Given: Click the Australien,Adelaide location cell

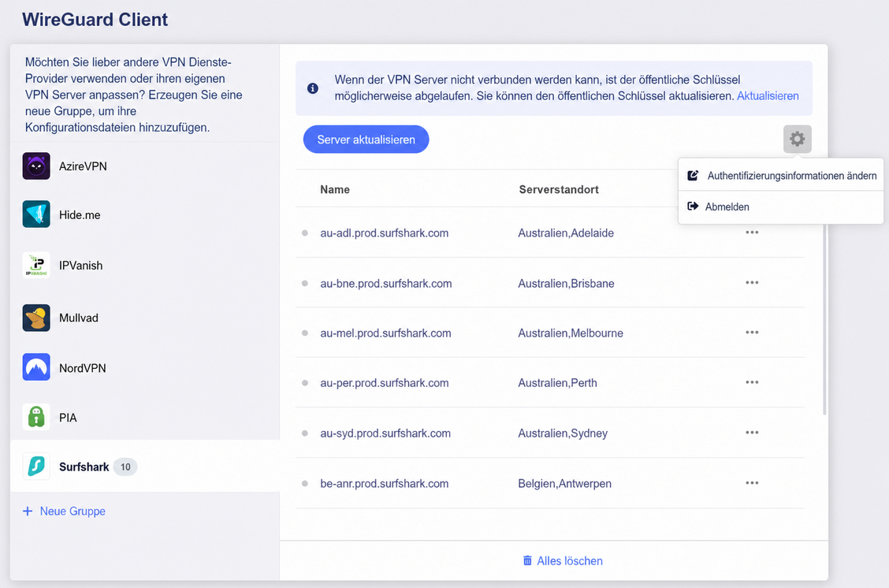Looking at the screenshot, I should [x=566, y=233].
